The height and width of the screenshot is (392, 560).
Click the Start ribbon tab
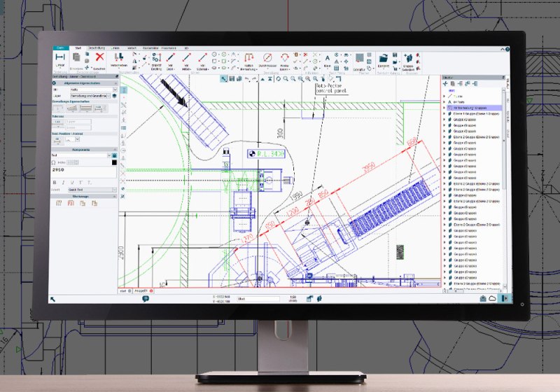point(77,48)
